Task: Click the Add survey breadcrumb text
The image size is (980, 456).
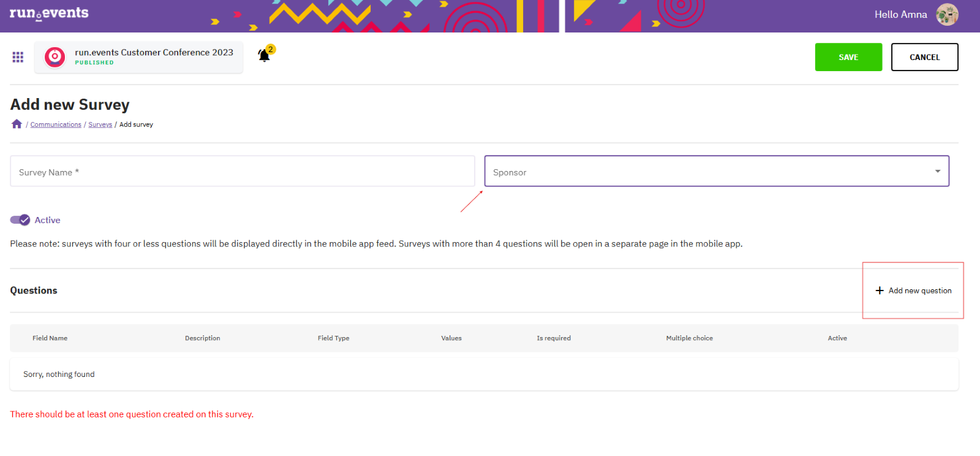Action: [x=136, y=124]
